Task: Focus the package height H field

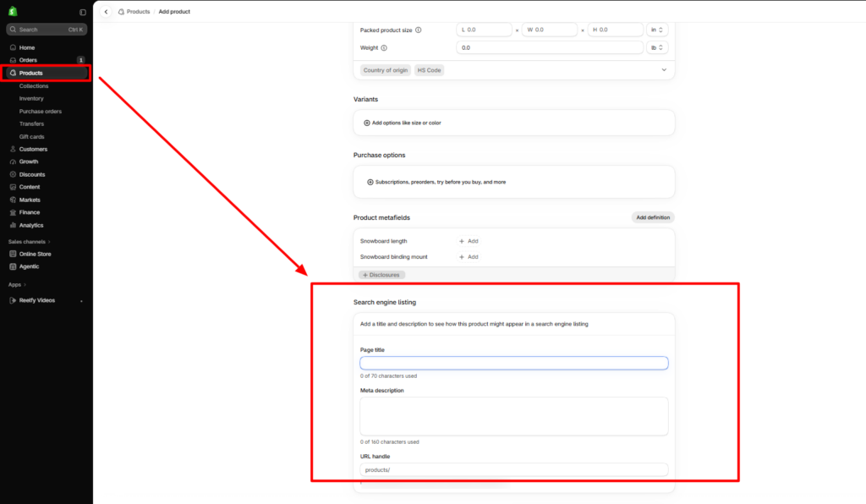Action: point(616,30)
